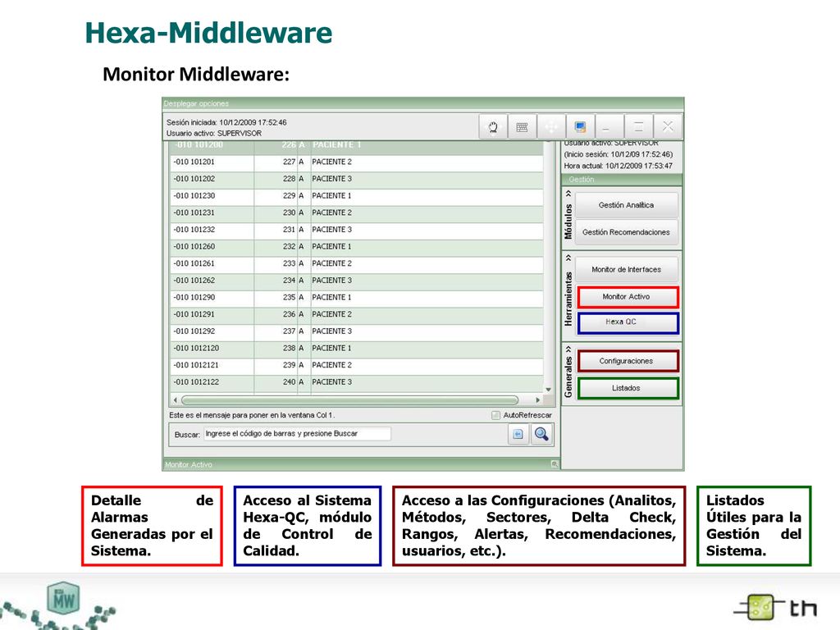Open Gestión Recomendaciones module
The height and width of the screenshot is (630, 840).
pos(626,232)
